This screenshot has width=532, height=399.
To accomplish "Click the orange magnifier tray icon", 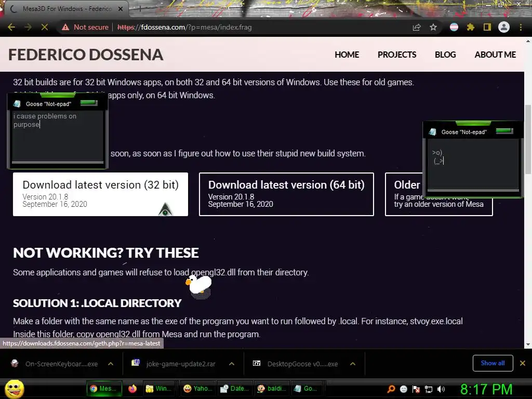I will (391, 389).
